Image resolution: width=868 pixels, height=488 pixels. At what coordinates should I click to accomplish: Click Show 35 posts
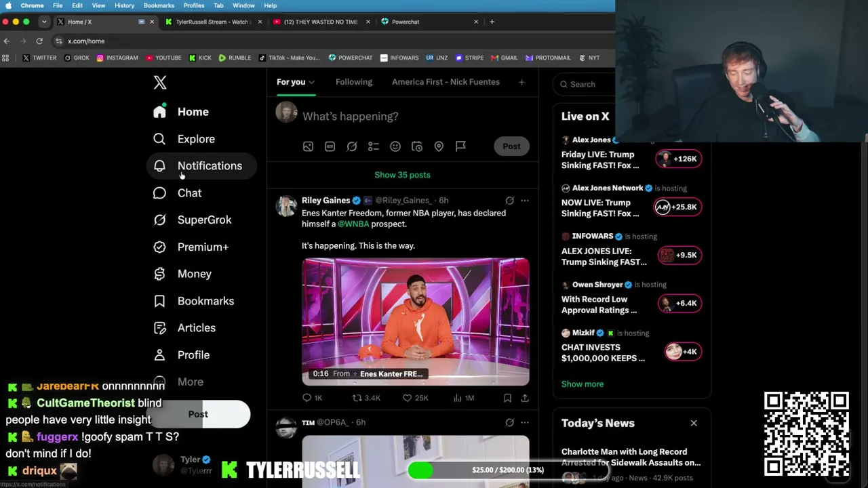pyautogui.click(x=402, y=175)
